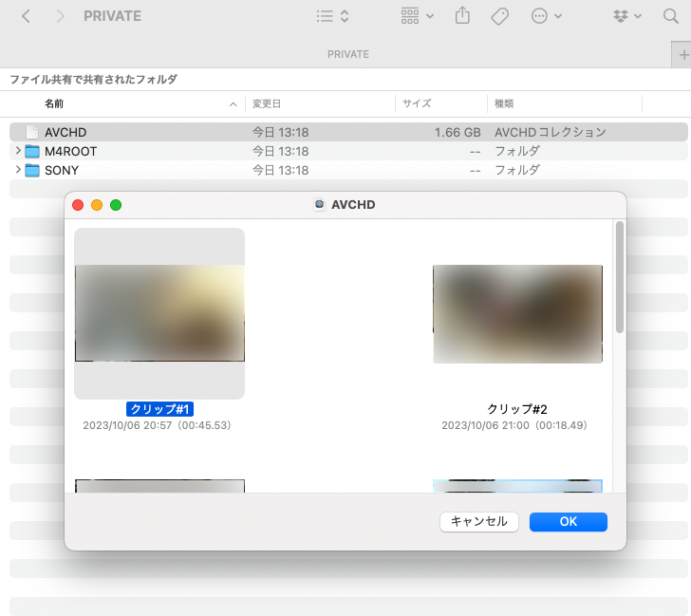The height and width of the screenshot is (616, 691).
Task: Close the AVCHD dialog with red button
Action: point(78,205)
